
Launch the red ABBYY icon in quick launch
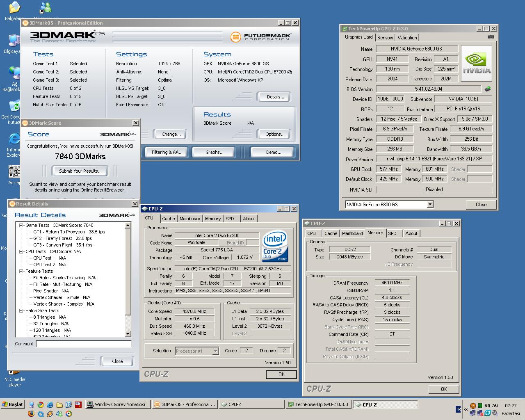tap(78, 404)
